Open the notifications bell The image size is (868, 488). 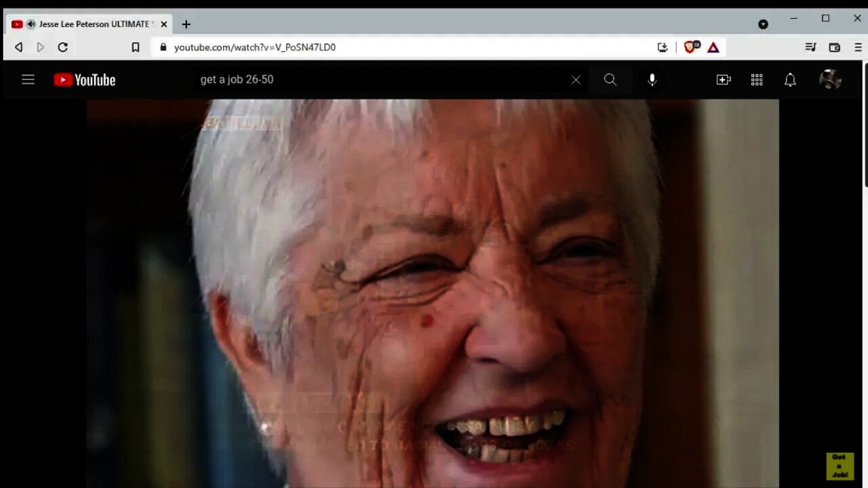790,80
